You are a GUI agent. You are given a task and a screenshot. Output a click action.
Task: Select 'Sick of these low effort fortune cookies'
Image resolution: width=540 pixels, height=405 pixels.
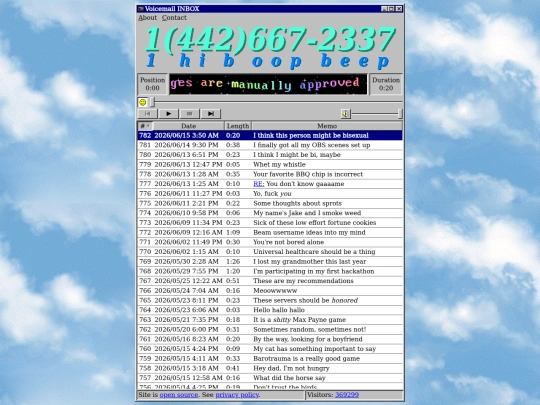[270, 222]
